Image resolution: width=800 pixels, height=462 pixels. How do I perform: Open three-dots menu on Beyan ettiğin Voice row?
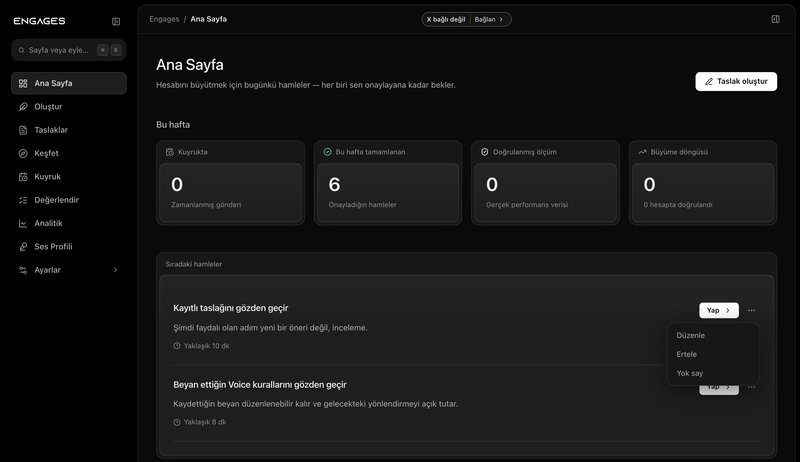(752, 388)
